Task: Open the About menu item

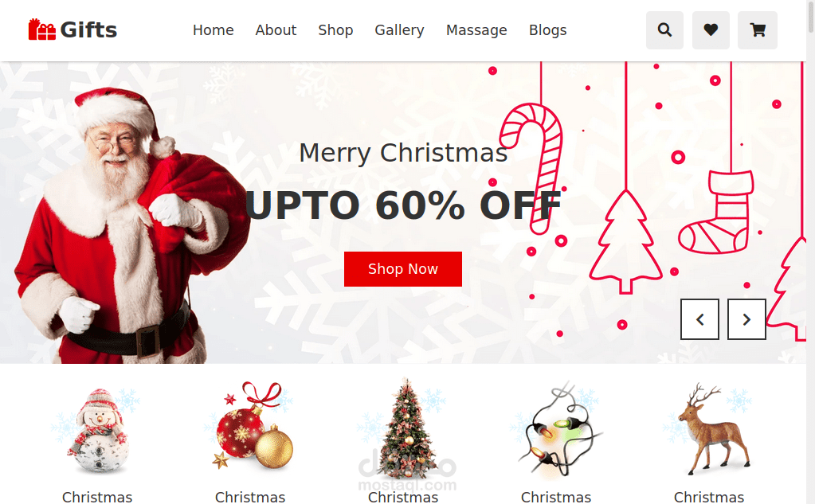Action: click(x=276, y=30)
